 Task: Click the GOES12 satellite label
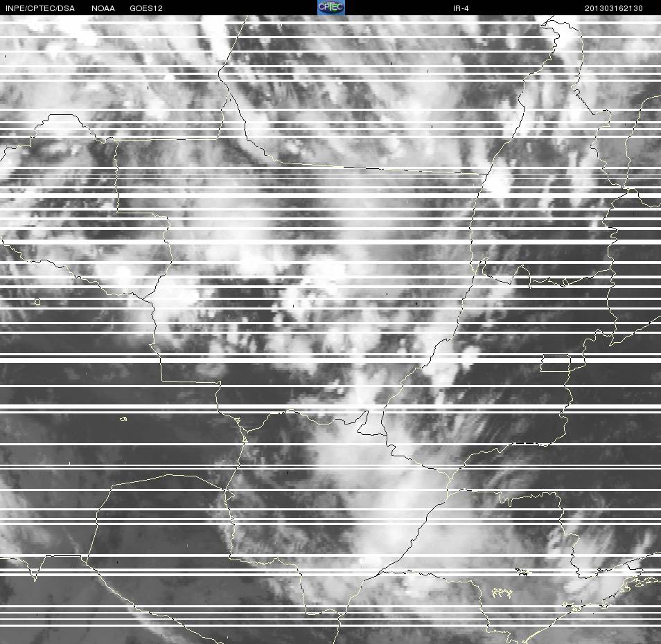pos(146,8)
